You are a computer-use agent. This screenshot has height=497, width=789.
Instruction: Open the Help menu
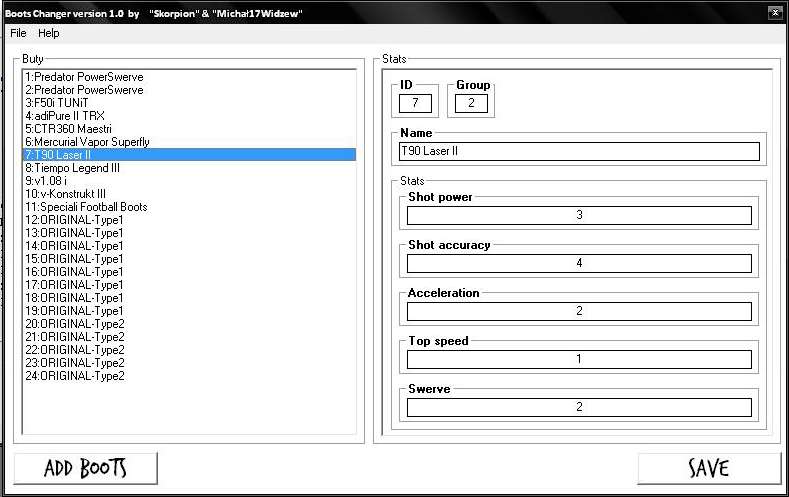tap(49, 33)
